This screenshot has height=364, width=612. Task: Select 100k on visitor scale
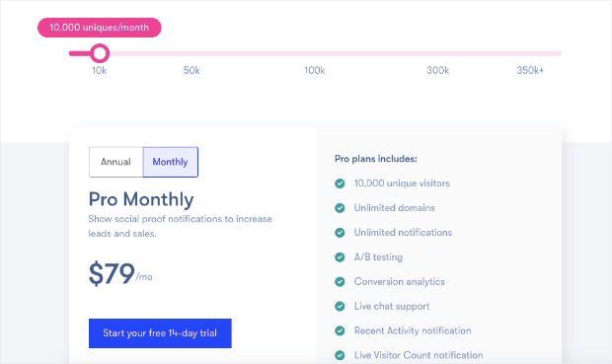(315, 70)
